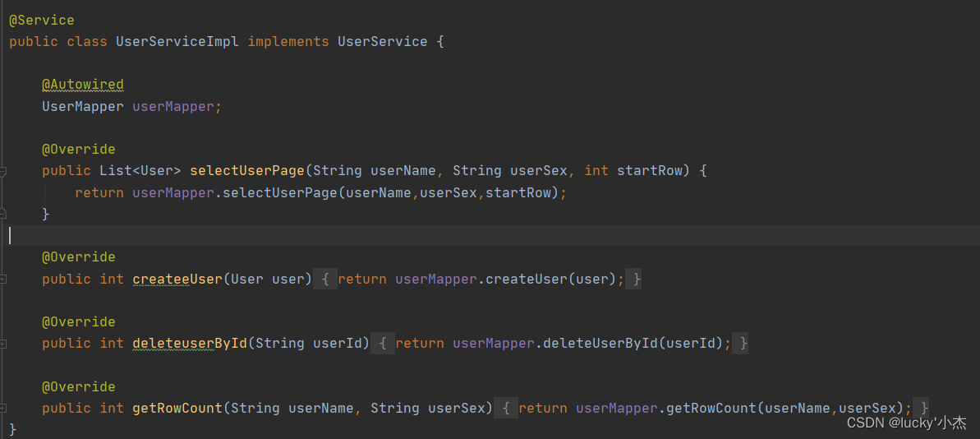This screenshot has width=980, height=439.
Task: Unfold opening brace placeholder after getRowCount parameters
Action: click(x=506, y=408)
